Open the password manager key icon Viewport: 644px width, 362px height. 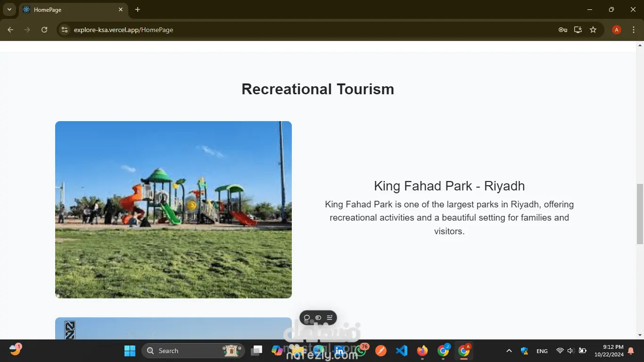point(562,30)
